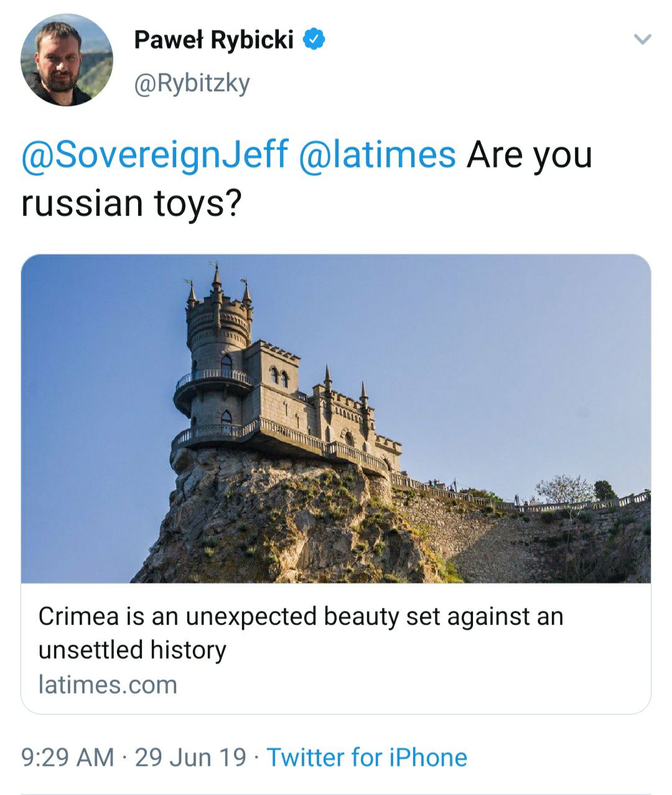Click the blue verified badge
This screenshot has width=672, height=795.
pos(314,40)
